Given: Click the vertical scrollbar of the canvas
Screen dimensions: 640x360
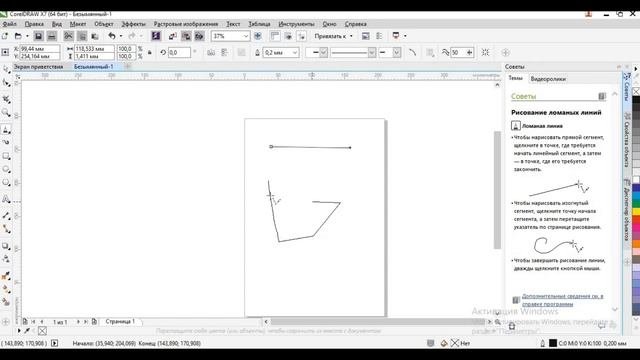Looking at the screenshot, I should [497, 190].
